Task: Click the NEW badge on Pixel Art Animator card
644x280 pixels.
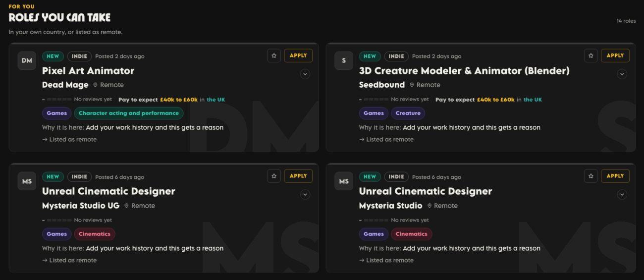Action: [x=53, y=56]
